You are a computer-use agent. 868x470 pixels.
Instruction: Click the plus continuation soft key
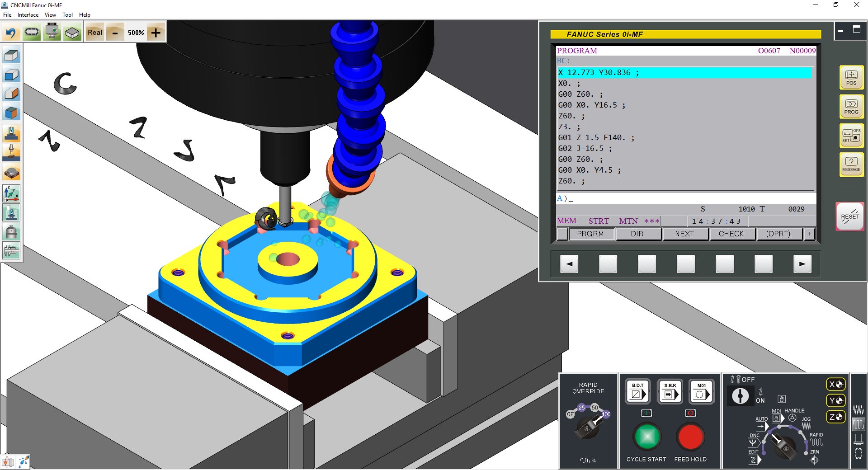(x=809, y=234)
